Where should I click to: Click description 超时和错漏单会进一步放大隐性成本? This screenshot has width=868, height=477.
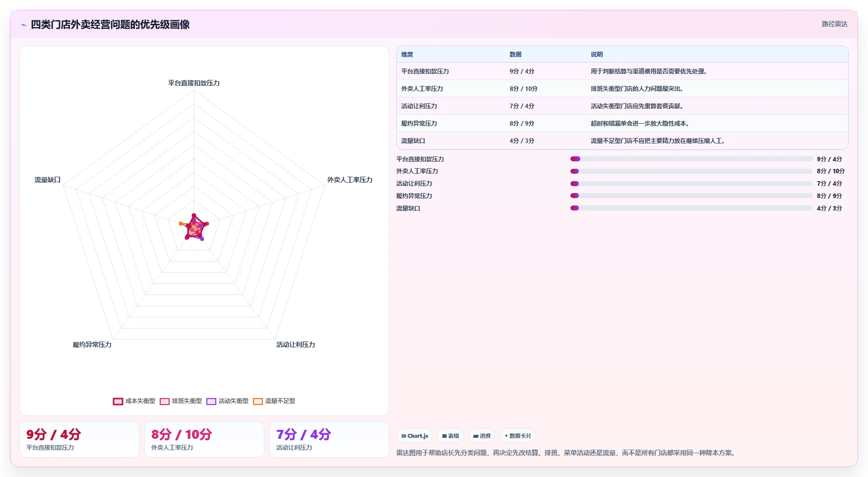pyautogui.click(x=640, y=124)
